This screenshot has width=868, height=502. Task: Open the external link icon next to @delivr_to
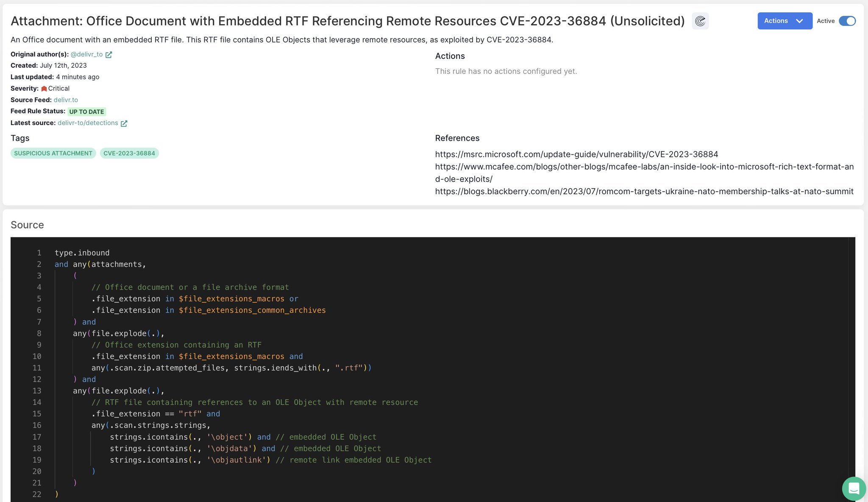point(109,54)
